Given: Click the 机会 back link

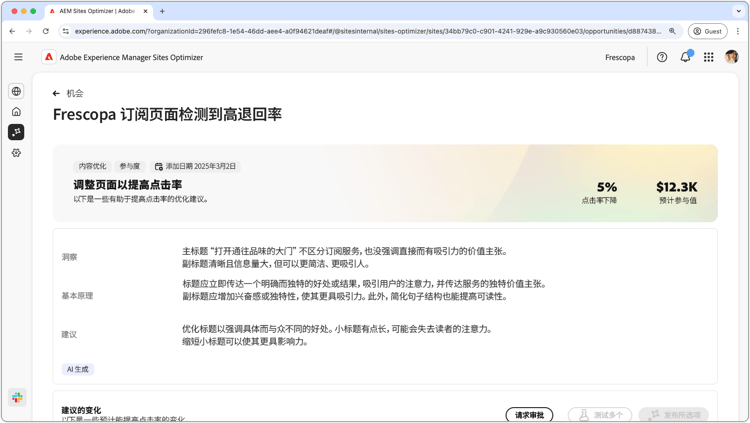Looking at the screenshot, I should tap(75, 93).
